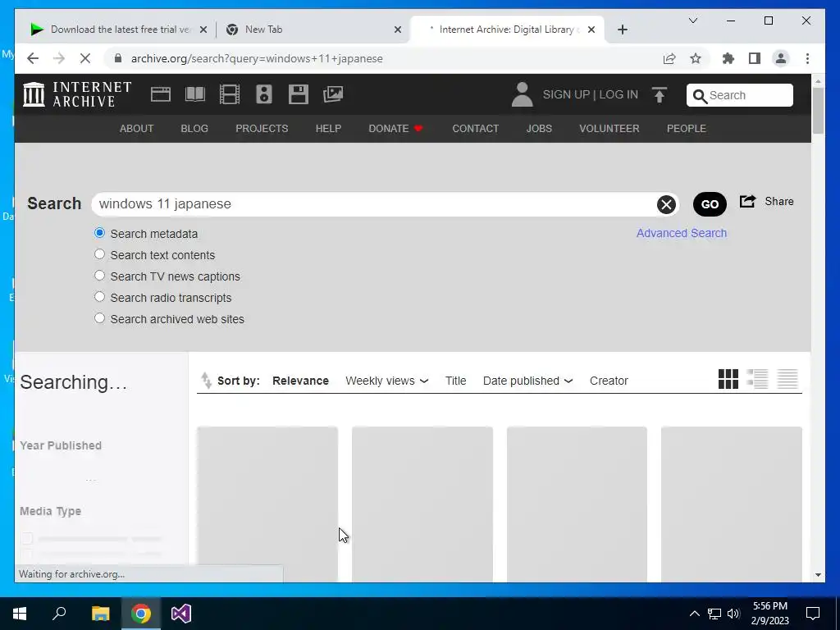Open the taskbar clock showing 5:56 PM
840x630 pixels.
(x=769, y=614)
